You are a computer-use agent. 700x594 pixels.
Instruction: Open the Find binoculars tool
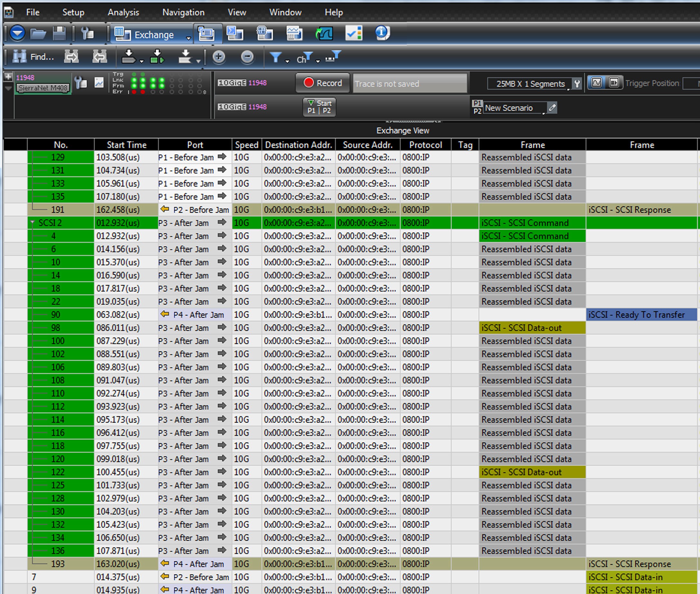click(33, 57)
